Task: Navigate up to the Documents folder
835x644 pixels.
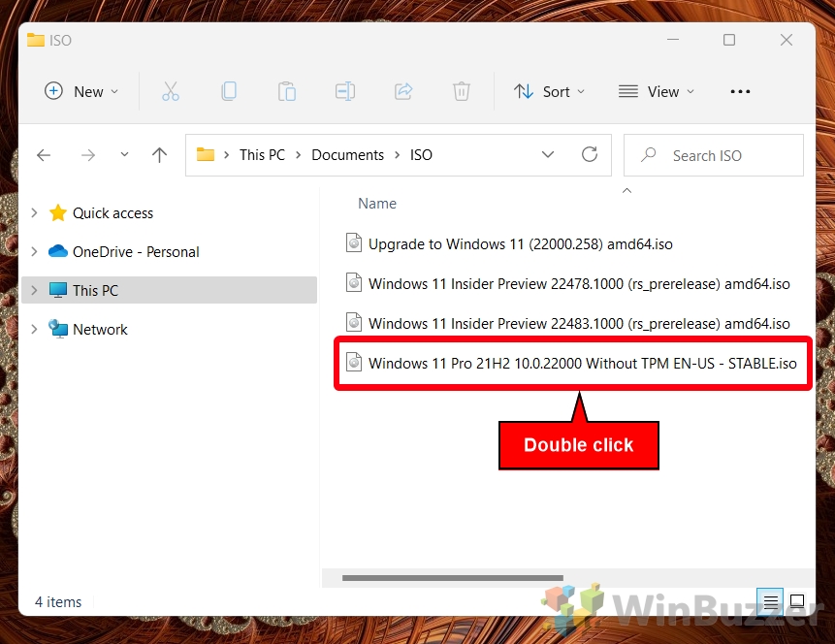Action: pyautogui.click(x=159, y=154)
